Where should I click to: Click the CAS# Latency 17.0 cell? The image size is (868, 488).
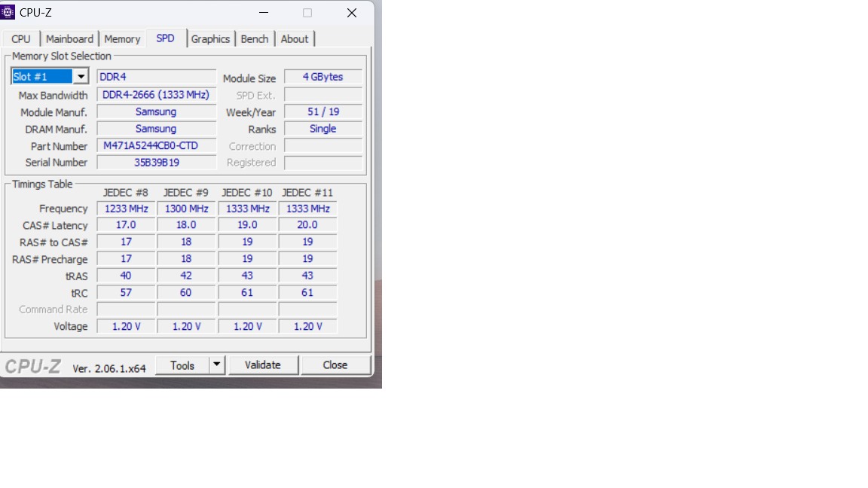pos(127,225)
